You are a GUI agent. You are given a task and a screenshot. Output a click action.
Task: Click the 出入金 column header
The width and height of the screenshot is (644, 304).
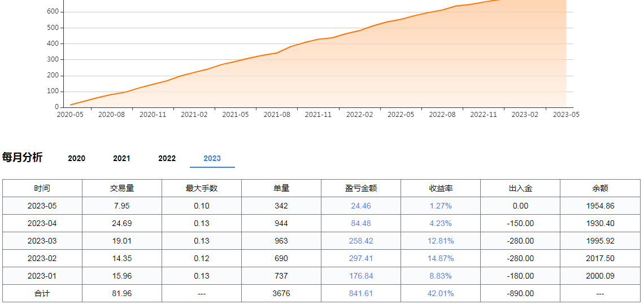tap(520, 189)
